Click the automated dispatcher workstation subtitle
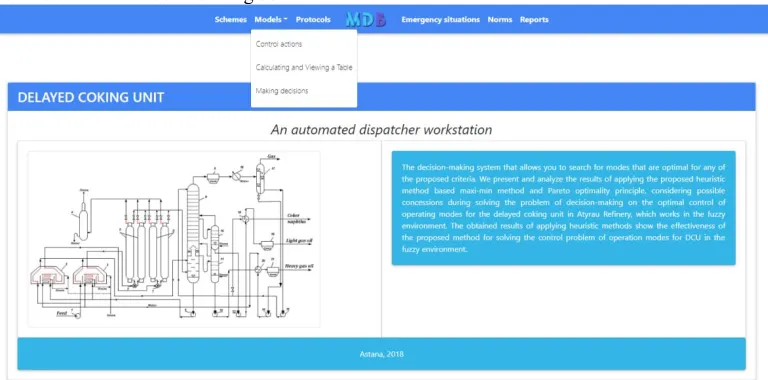Image resolution: width=768 pixels, height=380 pixels. tap(381, 129)
